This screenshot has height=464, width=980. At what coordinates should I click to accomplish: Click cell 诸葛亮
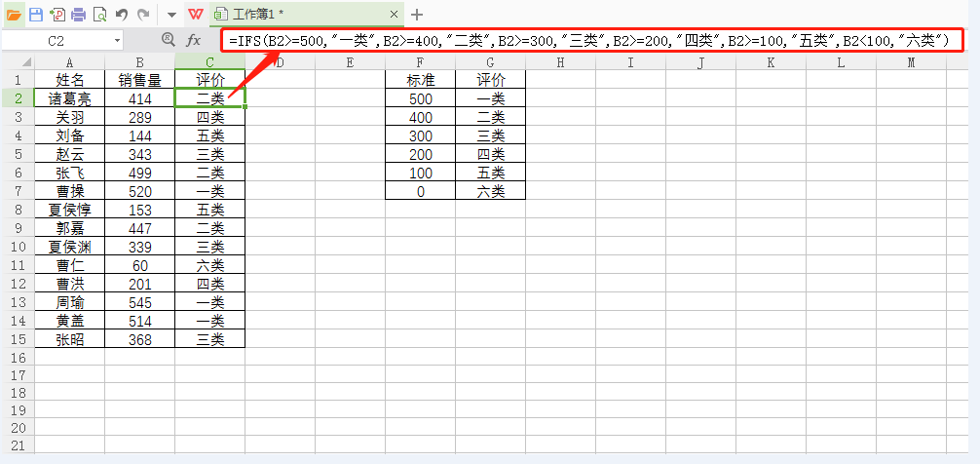69,98
